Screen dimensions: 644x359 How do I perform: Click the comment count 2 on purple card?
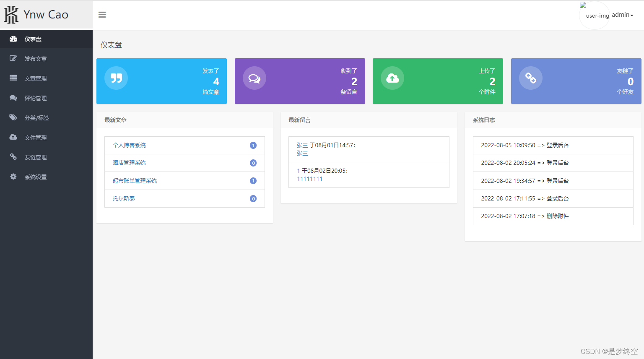click(354, 81)
